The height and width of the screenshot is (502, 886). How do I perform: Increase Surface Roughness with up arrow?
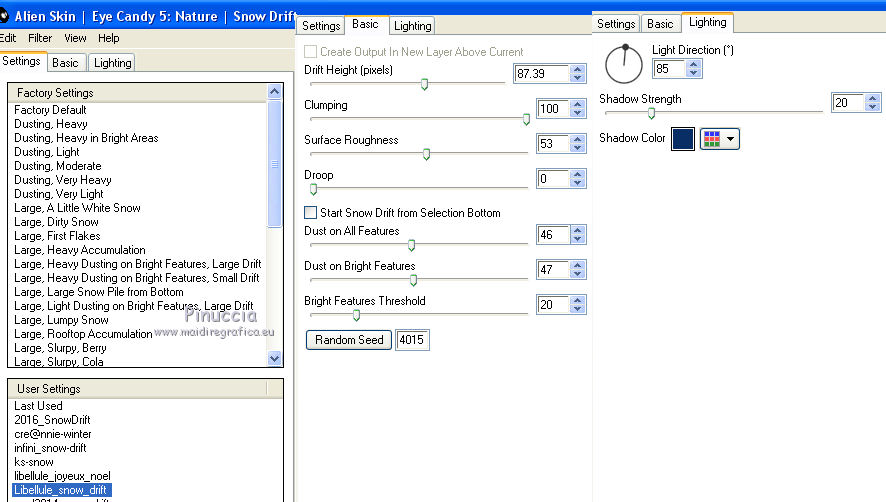click(577, 139)
